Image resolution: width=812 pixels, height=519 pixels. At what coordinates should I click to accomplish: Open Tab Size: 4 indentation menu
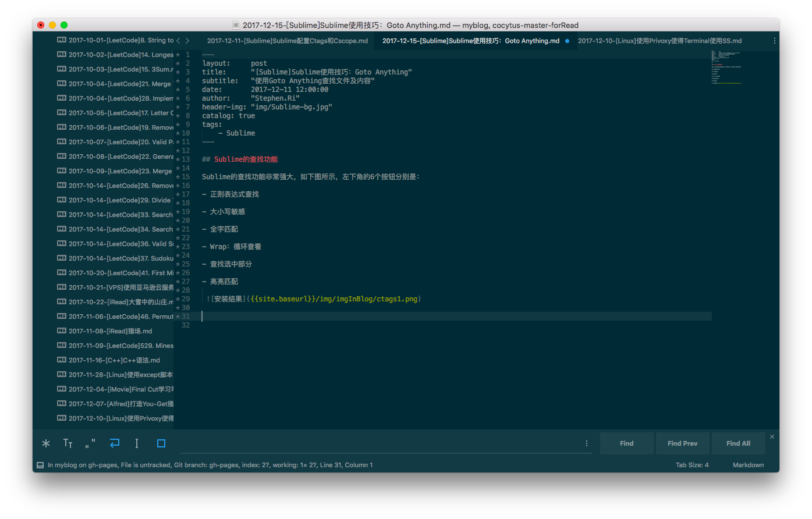692,465
